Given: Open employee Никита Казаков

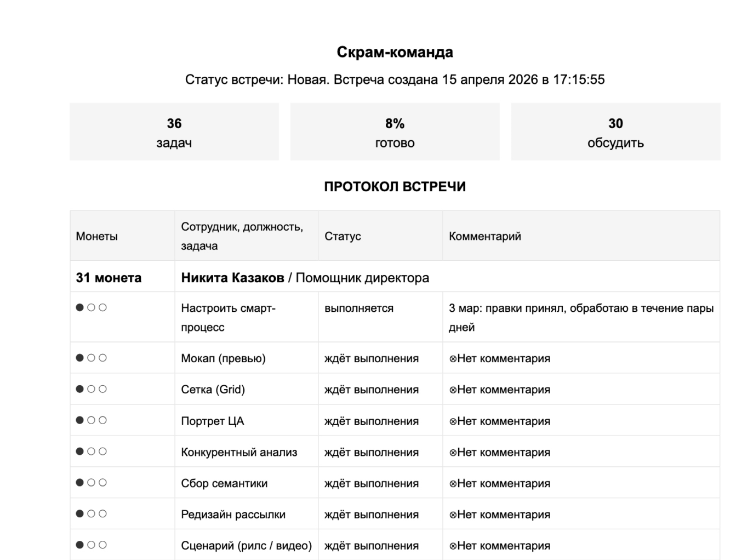Looking at the screenshot, I should [x=232, y=278].
